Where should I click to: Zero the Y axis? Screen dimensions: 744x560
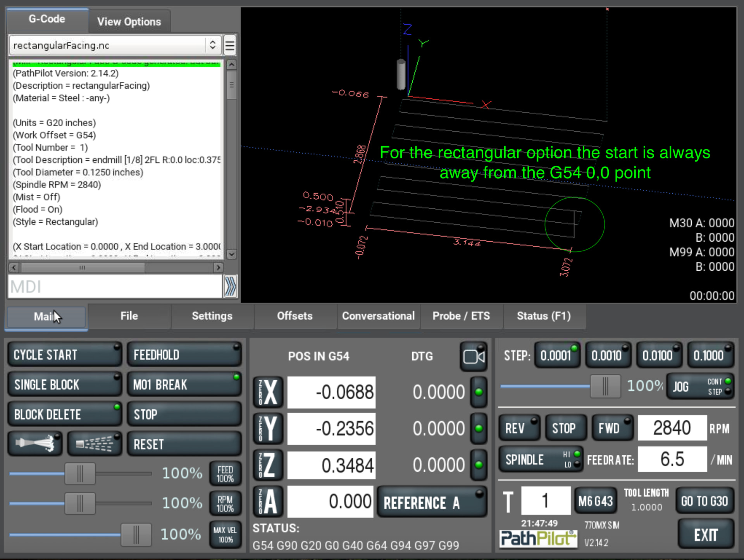click(268, 428)
